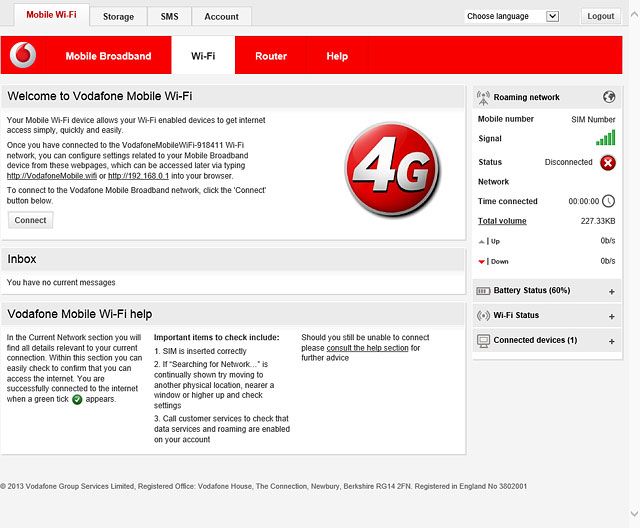The width and height of the screenshot is (640, 528).
Task: Click the 00:00:00 time connected value
Action: coord(584,201)
